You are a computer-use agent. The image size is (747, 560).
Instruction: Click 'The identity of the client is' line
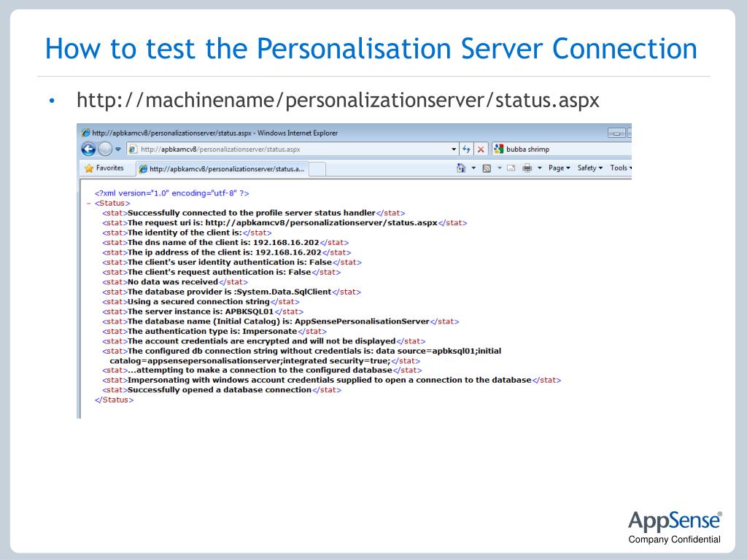pyautogui.click(x=187, y=233)
